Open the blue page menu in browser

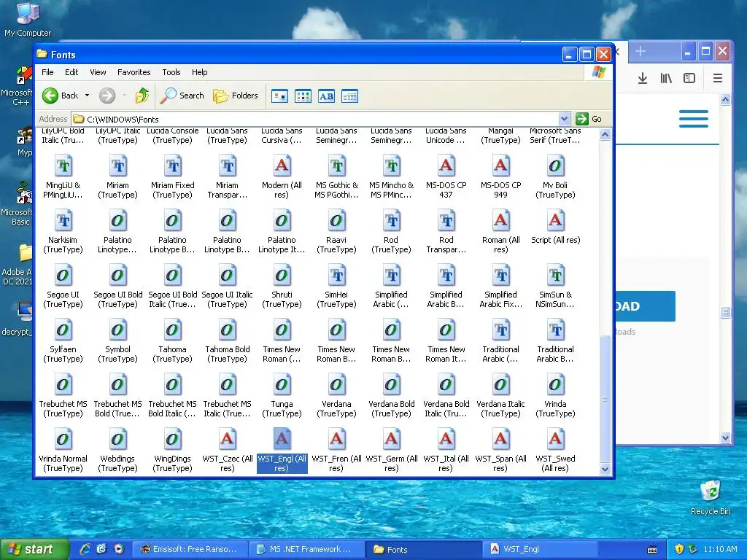(x=693, y=119)
